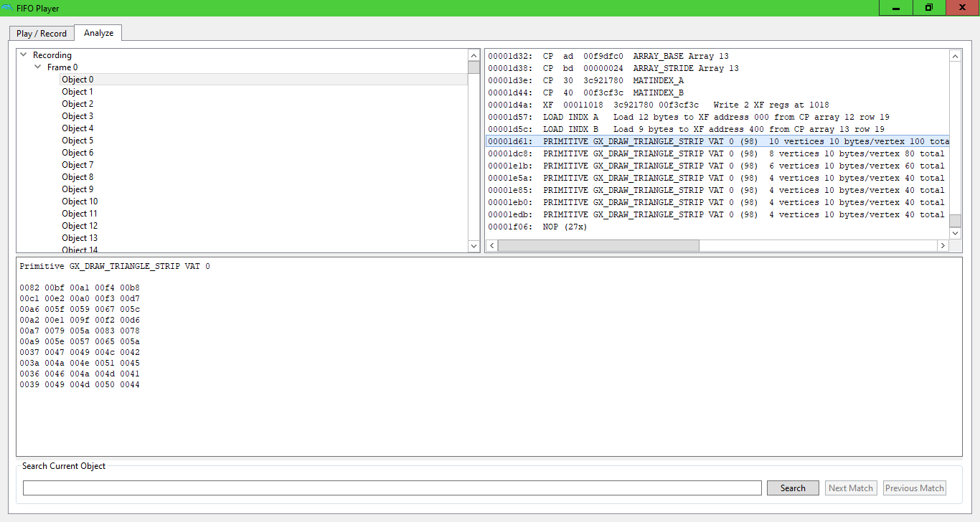Click the Frame 0 tree item
This screenshot has width=980, height=522.
[x=62, y=67]
